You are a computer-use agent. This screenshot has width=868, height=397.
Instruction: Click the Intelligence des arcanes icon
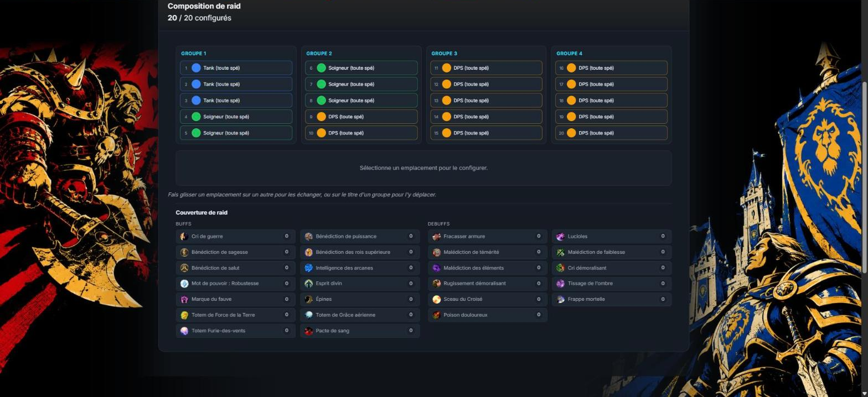309,268
